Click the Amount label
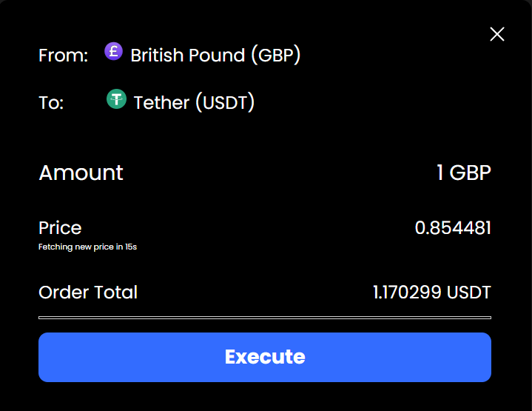Viewport: 532px width, 411px height. tap(81, 173)
